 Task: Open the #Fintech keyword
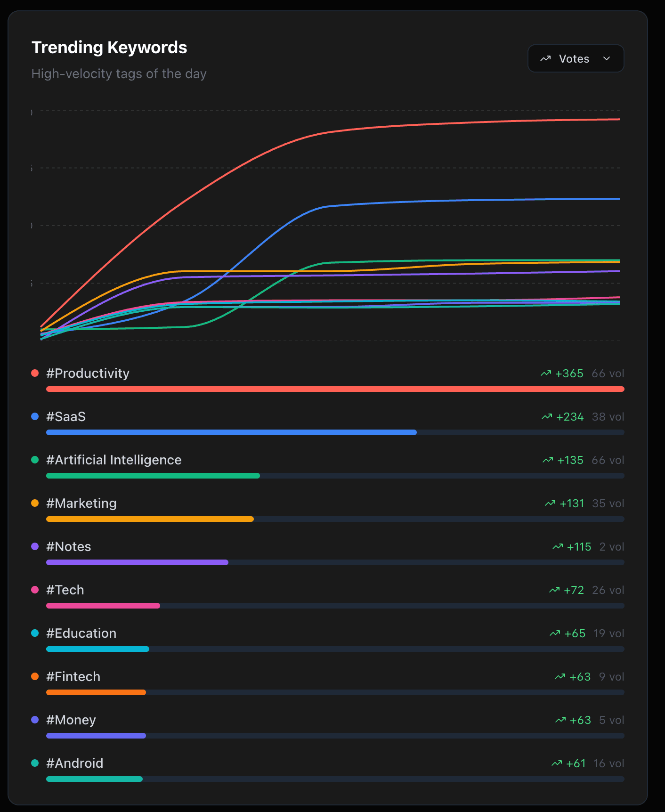coord(73,676)
